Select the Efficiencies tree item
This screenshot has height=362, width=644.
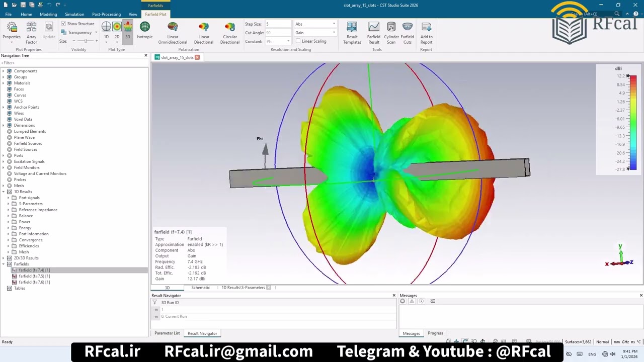tap(29, 246)
